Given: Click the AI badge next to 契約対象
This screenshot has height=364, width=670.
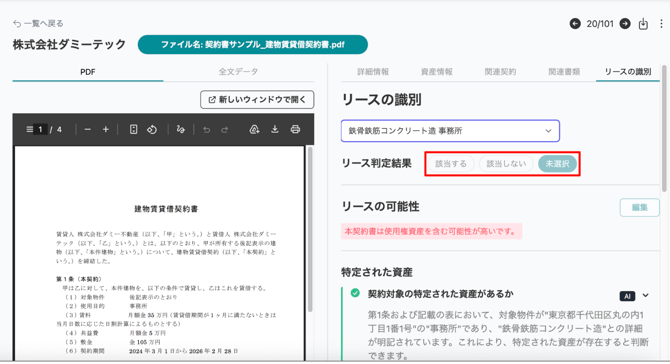Looking at the screenshot, I should (x=627, y=296).
